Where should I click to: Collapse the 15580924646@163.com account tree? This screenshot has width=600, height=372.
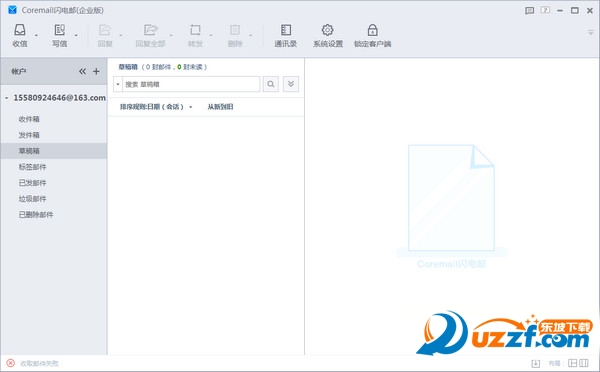click(7, 98)
